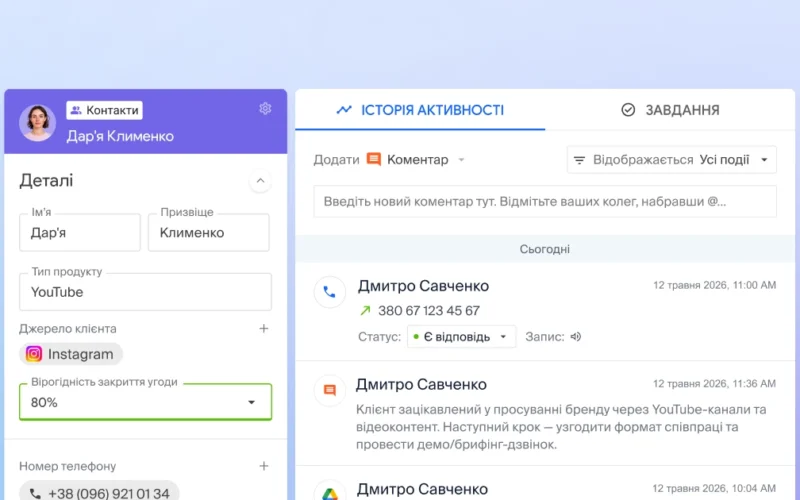This screenshot has height=500, width=800.
Task: Play the call recording speaker icon
Action: tap(576, 337)
